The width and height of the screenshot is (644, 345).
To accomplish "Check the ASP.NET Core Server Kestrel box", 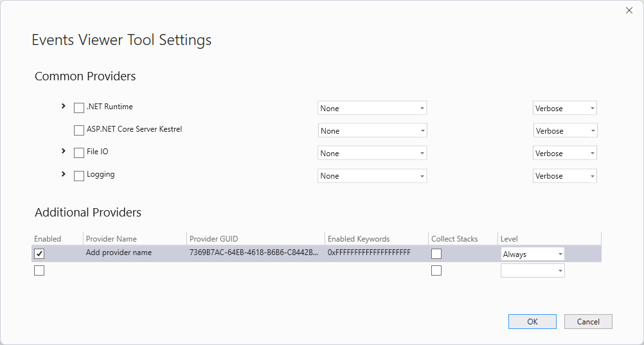I will pos(79,130).
